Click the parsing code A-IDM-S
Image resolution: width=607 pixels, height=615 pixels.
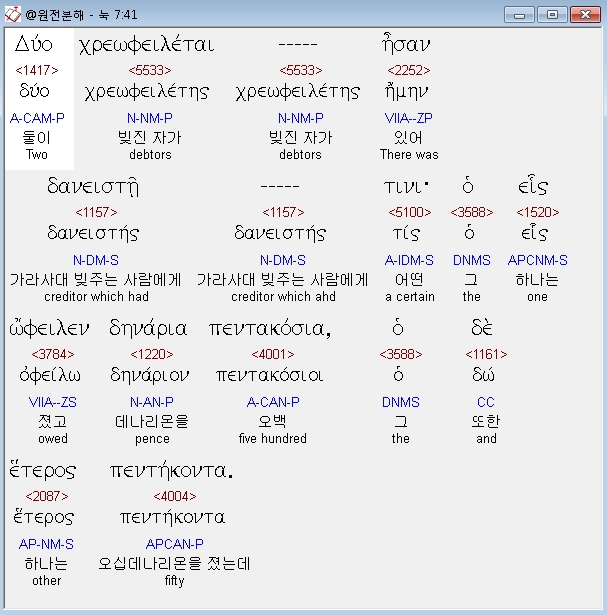pyautogui.click(x=409, y=260)
